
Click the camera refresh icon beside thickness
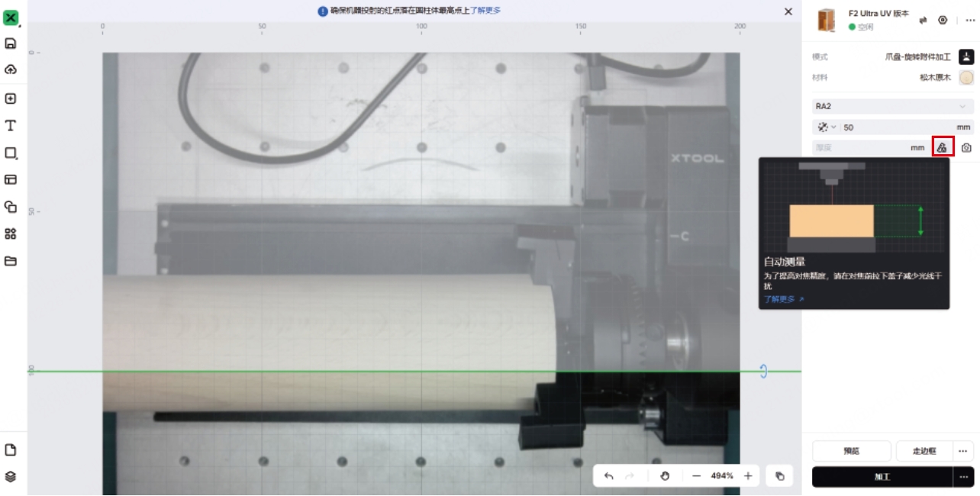pyautogui.click(x=966, y=147)
